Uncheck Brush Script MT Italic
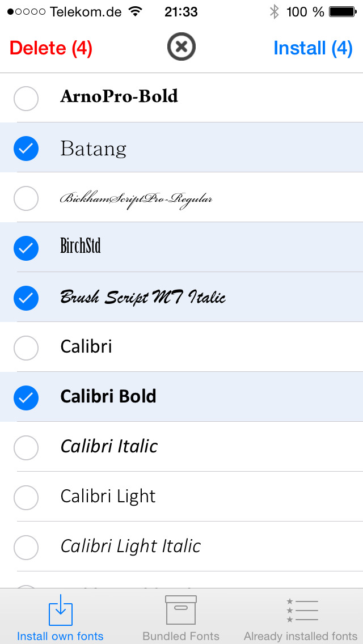 pos(26,298)
